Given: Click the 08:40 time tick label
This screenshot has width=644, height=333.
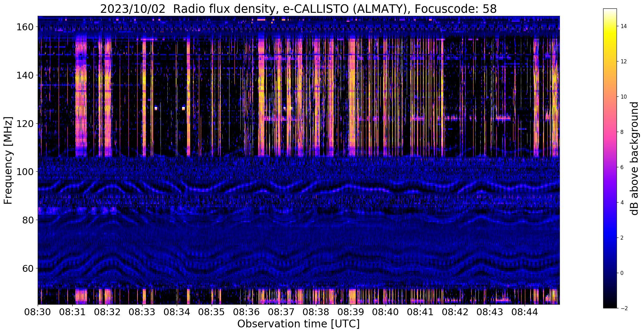Looking at the screenshot, I should click(x=386, y=312).
